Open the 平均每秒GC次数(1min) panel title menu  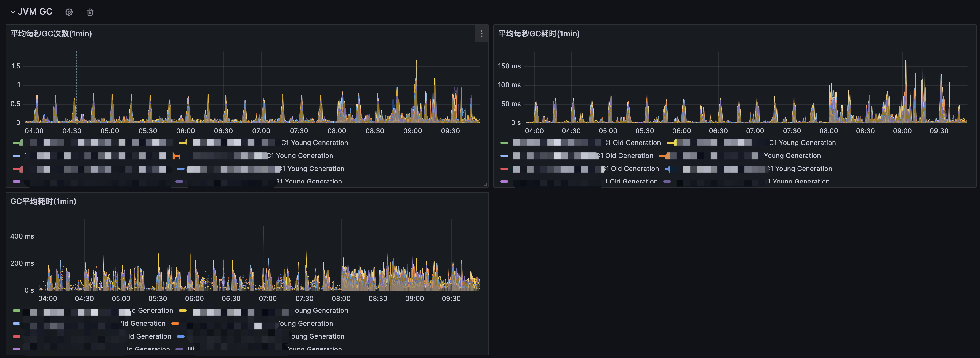click(51, 34)
